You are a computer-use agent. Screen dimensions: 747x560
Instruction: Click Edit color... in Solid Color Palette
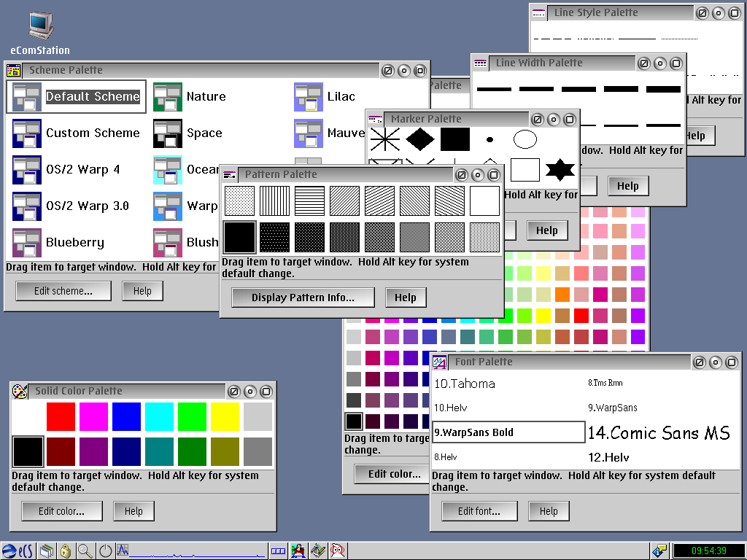tap(61, 511)
